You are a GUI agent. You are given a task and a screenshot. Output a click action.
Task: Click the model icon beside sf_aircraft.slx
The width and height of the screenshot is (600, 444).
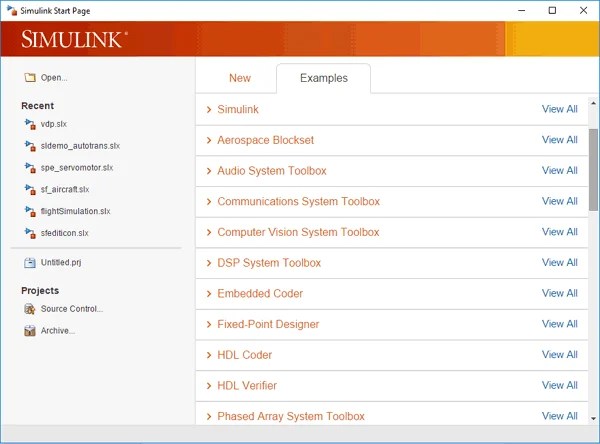(30, 189)
